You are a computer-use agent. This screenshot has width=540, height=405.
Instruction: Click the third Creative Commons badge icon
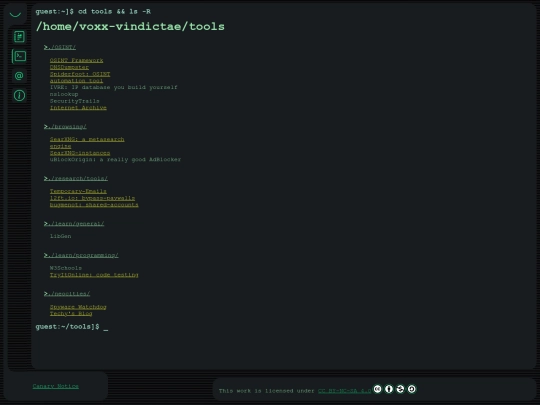(x=400, y=389)
